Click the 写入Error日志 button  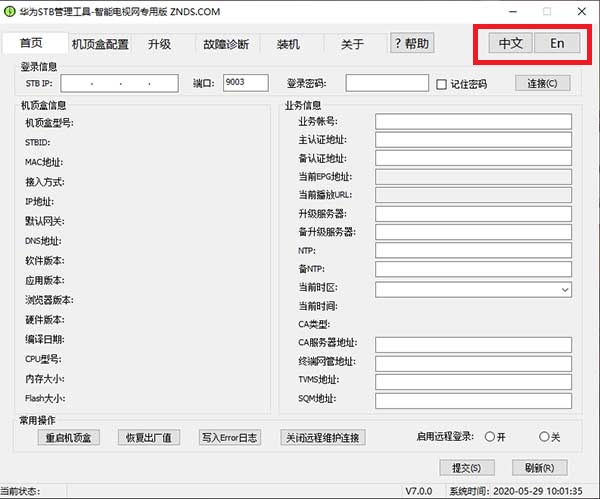pyautogui.click(x=229, y=438)
